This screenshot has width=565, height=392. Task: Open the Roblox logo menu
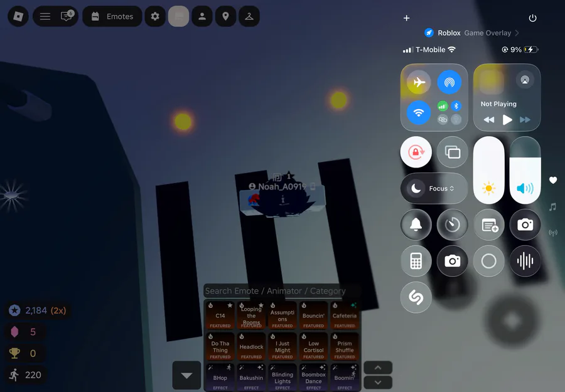click(18, 16)
